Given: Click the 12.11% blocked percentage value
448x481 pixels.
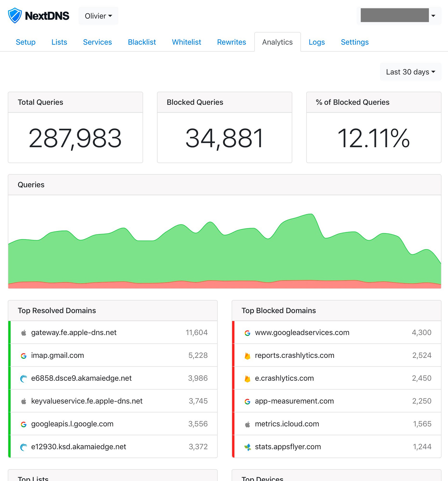Looking at the screenshot, I should (373, 138).
